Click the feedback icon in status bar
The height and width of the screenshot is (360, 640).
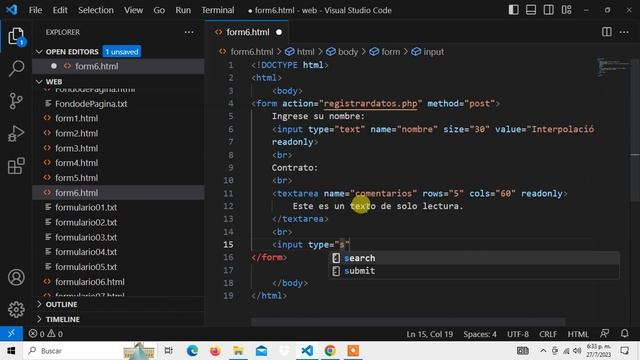pyautogui.click(x=604, y=333)
